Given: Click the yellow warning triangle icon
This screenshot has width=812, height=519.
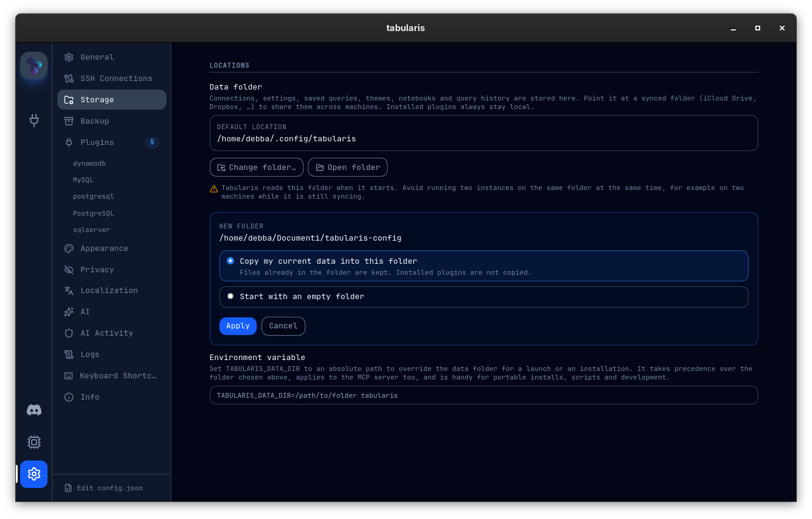Looking at the screenshot, I should (214, 189).
